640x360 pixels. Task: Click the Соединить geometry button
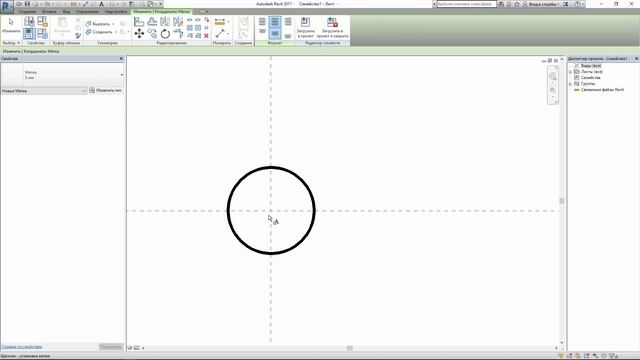pos(99,32)
